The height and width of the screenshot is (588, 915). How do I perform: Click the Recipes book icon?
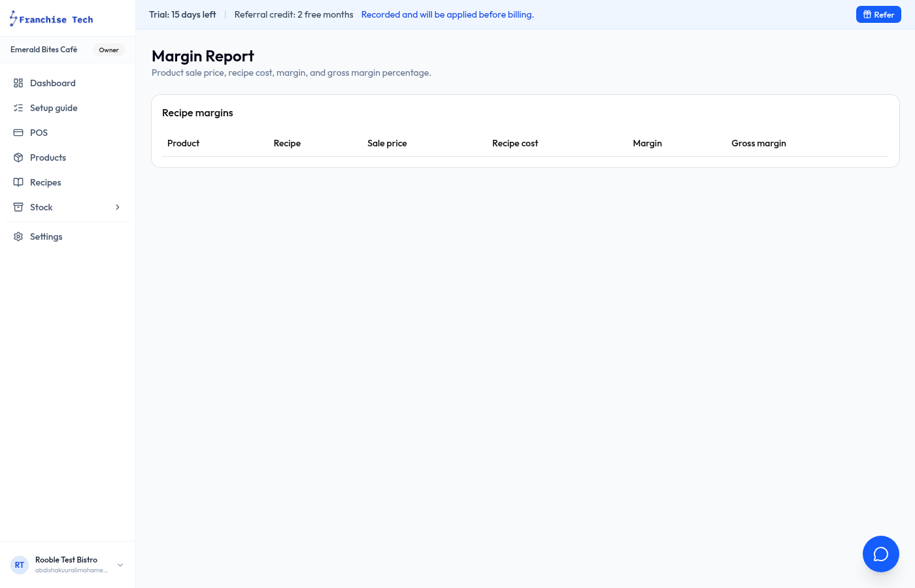[18, 182]
